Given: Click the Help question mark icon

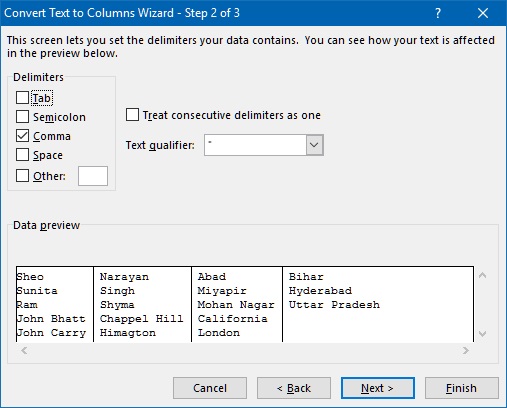Looking at the screenshot, I should point(438,13).
